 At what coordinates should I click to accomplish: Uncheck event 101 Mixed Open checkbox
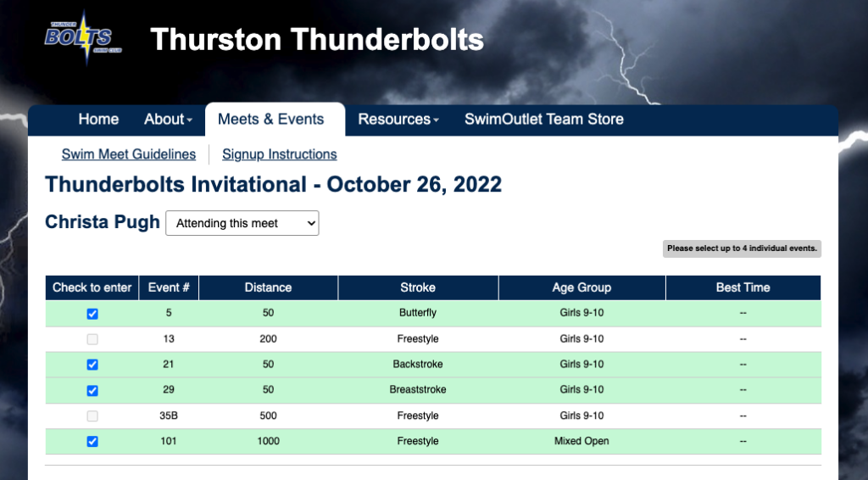coord(92,442)
